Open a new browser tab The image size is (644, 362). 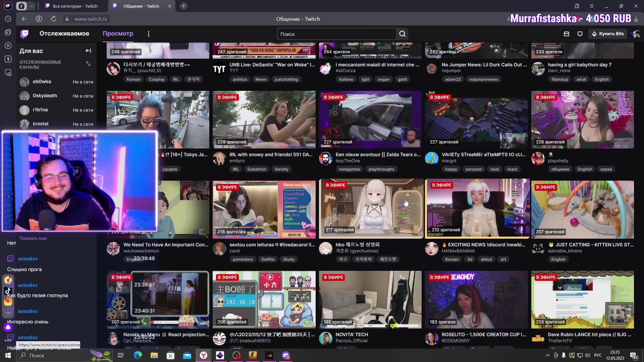pos(183,6)
